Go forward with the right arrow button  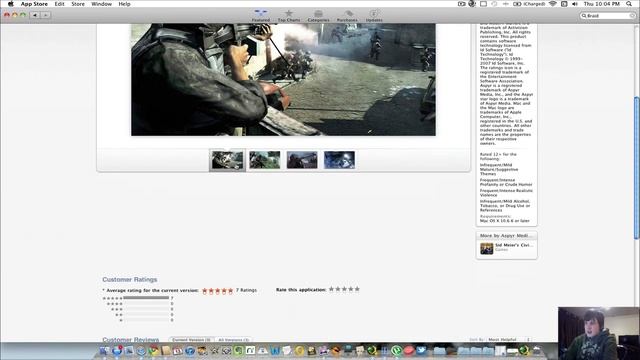[x=45, y=15]
